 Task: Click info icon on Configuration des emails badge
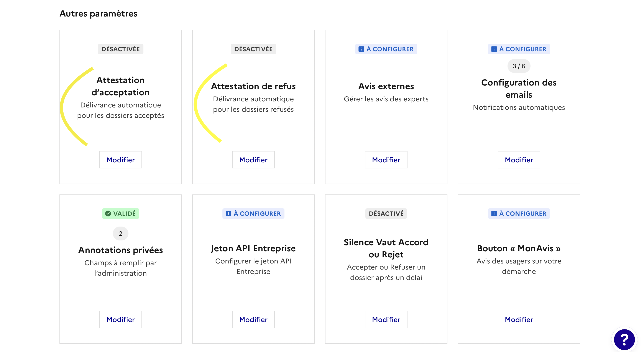coord(494,49)
